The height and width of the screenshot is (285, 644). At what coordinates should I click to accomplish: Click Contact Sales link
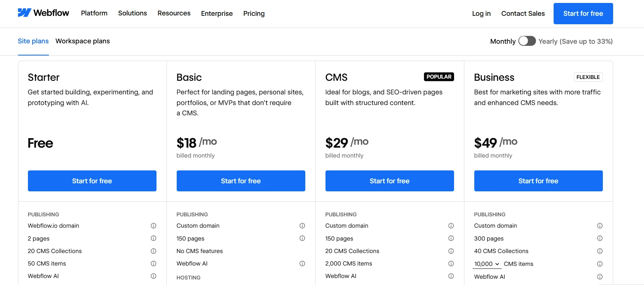(x=523, y=14)
